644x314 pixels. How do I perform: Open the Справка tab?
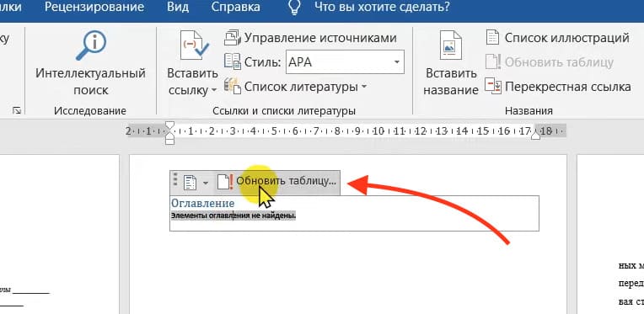coord(235,7)
